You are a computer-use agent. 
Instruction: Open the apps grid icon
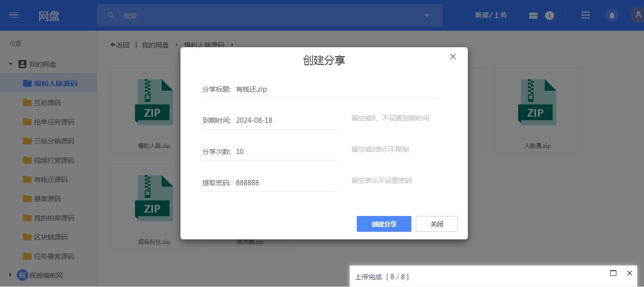click(x=585, y=15)
